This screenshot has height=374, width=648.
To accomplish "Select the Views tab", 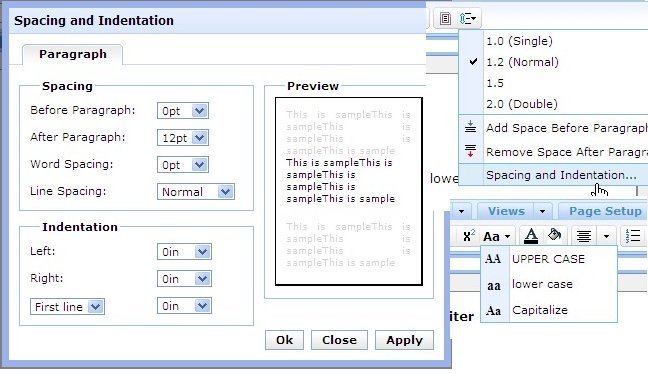I will [506, 211].
